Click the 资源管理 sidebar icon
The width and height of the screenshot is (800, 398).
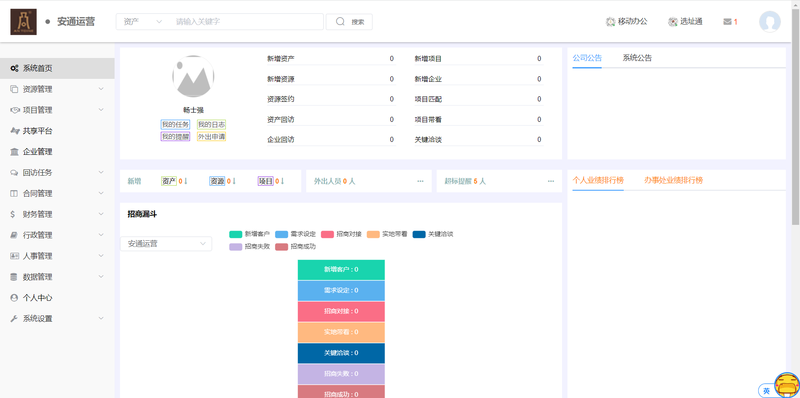tap(14, 89)
